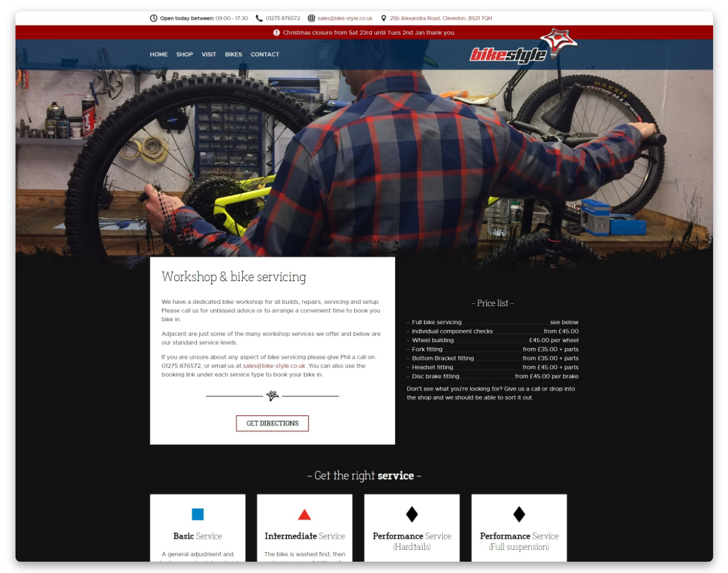Click the 25b Alexandra Road address text
The height and width of the screenshot is (573, 728).
click(x=442, y=18)
